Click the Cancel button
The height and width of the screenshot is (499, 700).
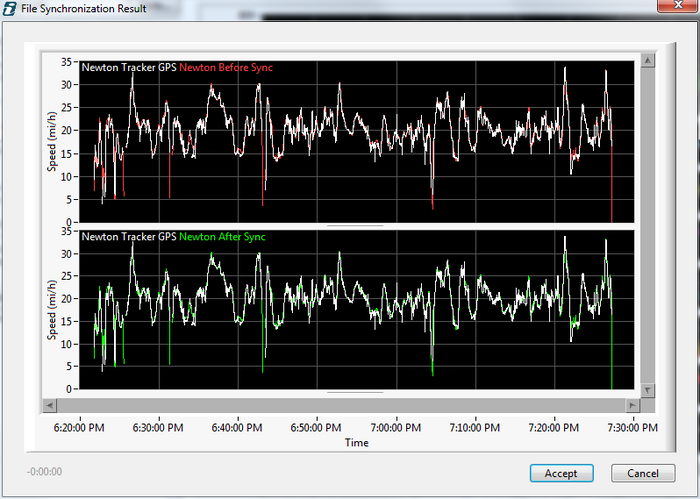(643, 473)
